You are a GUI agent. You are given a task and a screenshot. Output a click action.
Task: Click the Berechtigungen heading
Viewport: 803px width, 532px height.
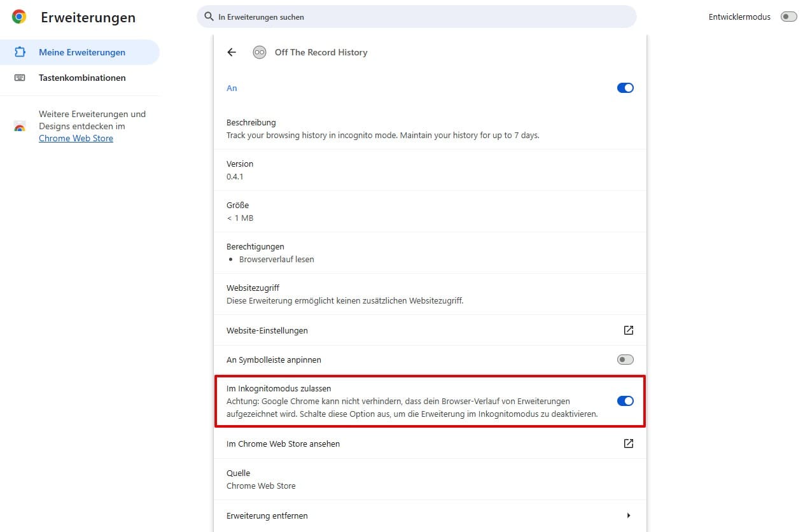(255, 246)
